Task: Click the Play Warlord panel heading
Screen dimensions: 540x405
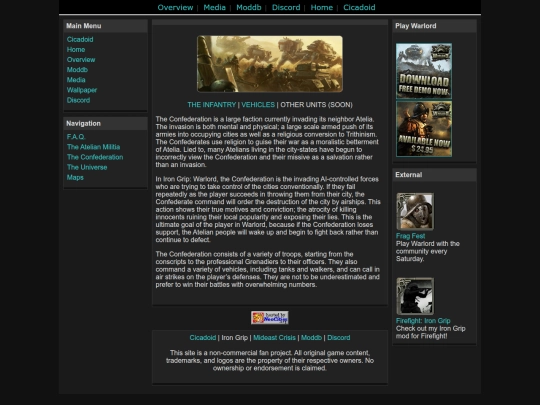Action: coord(416,26)
